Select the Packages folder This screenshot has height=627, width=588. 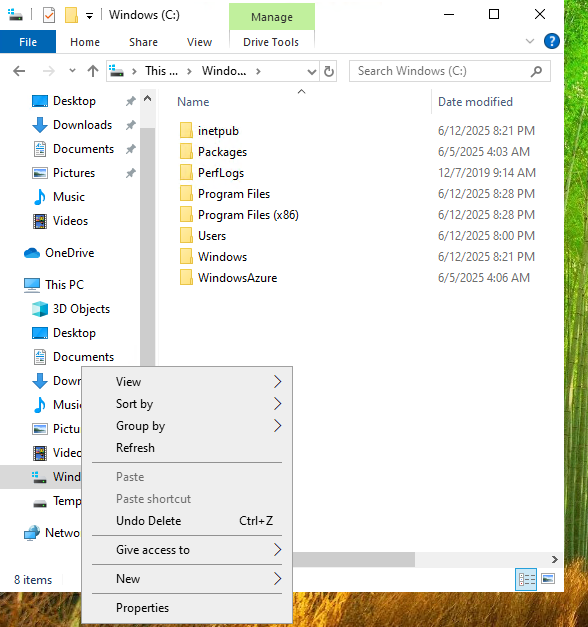click(222, 152)
